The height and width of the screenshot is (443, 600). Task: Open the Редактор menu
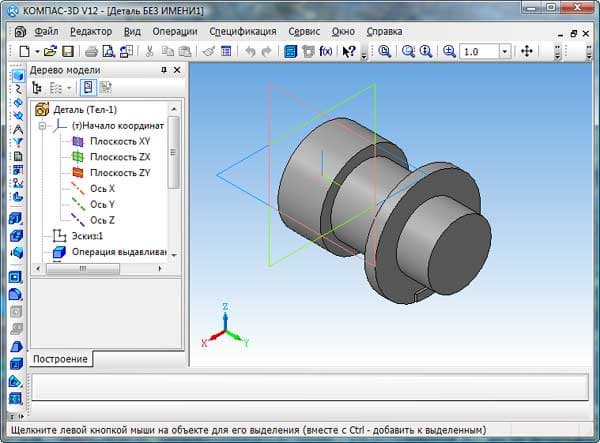[x=91, y=31]
